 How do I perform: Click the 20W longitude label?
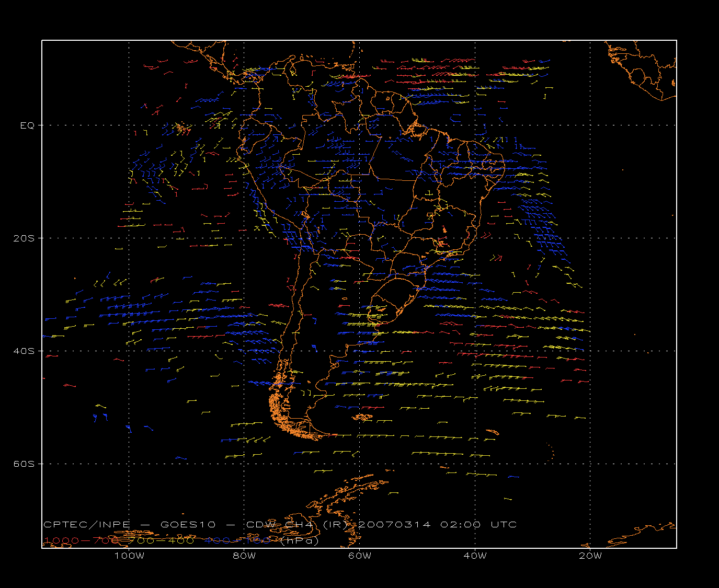(590, 556)
